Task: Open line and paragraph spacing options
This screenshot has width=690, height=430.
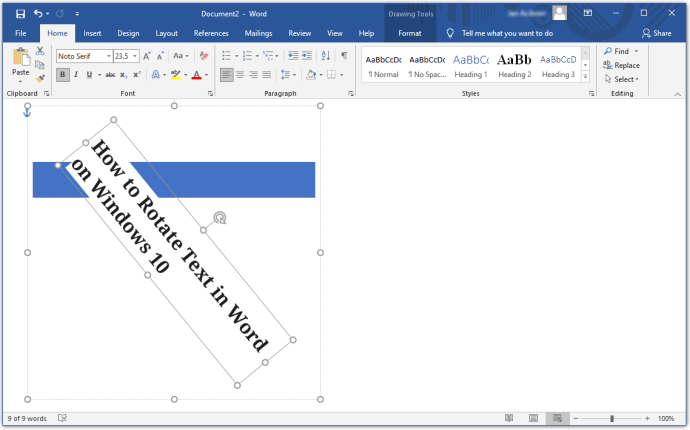Action: 288,75
